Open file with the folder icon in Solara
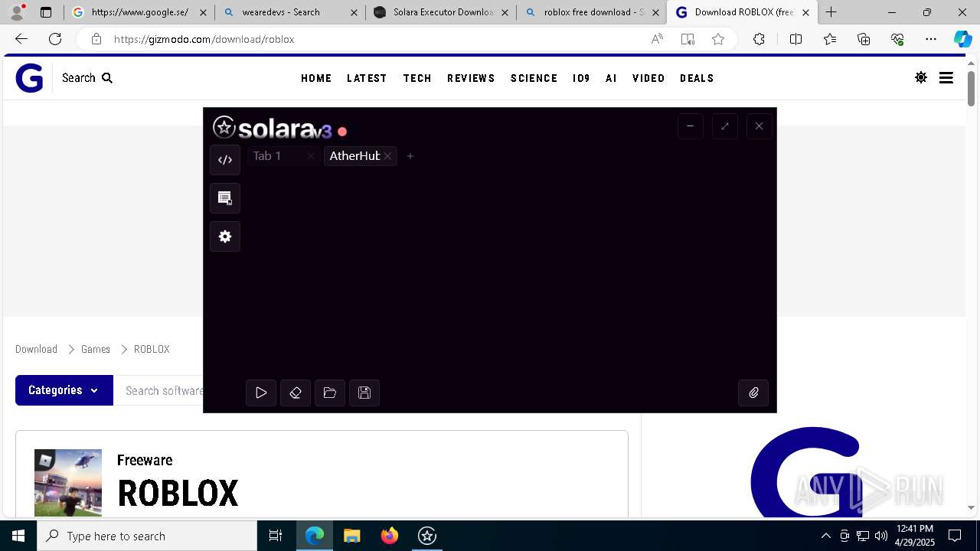Viewport: 980px width, 551px height. [330, 393]
